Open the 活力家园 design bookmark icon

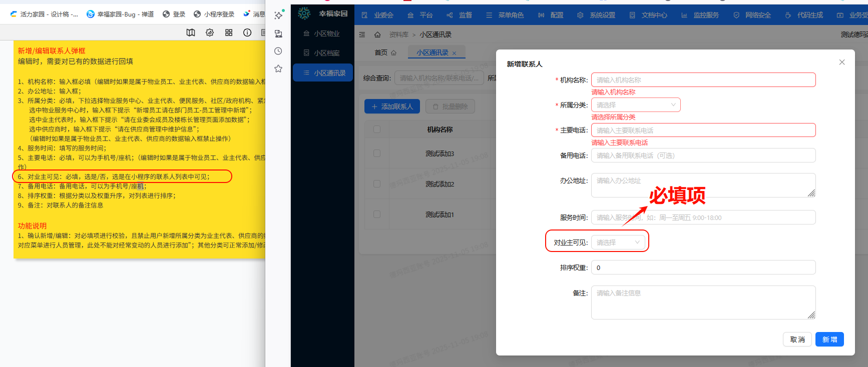14,14
